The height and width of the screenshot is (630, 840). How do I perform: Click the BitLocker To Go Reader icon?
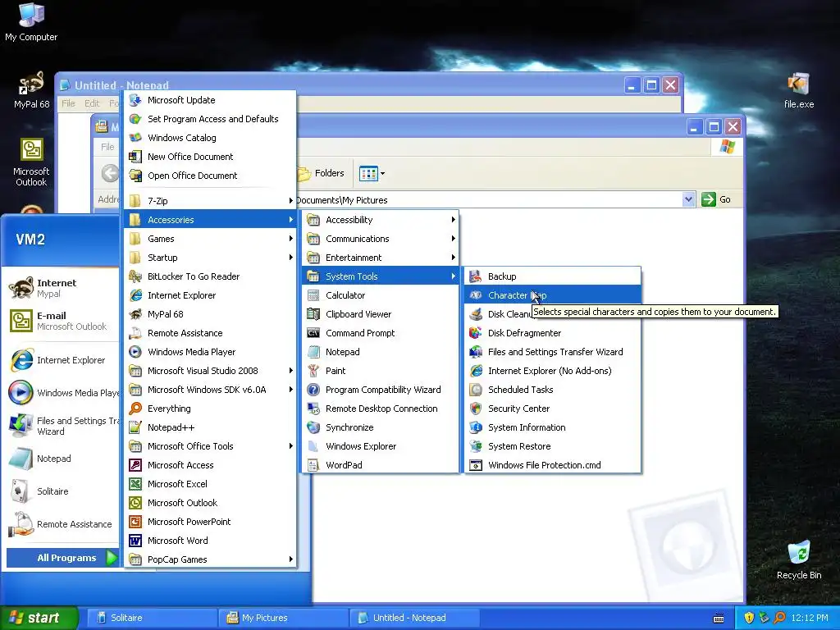[x=135, y=276]
